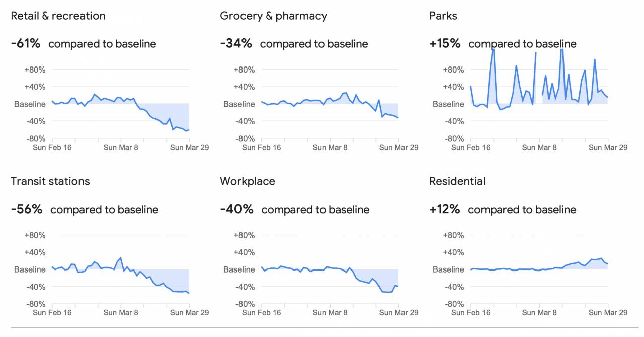The image size is (644, 337).
Task: Click the -34% grocery change value
Action: tap(236, 43)
